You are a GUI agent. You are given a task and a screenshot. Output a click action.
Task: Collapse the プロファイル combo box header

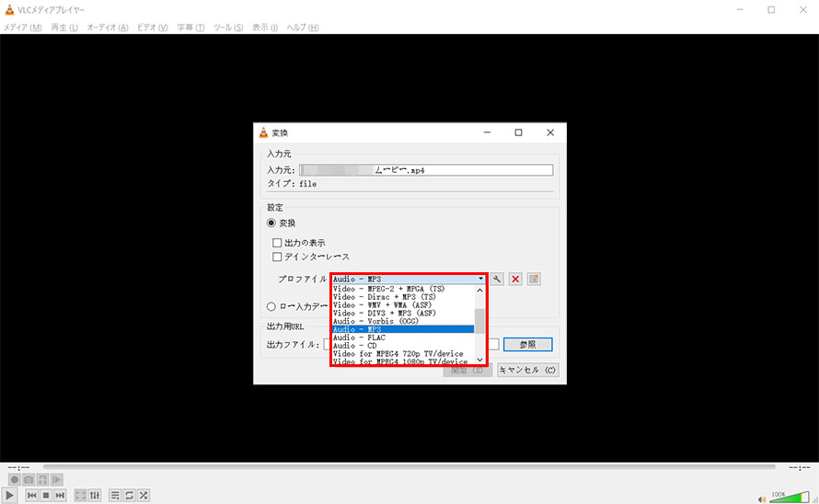tap(409, 279)
